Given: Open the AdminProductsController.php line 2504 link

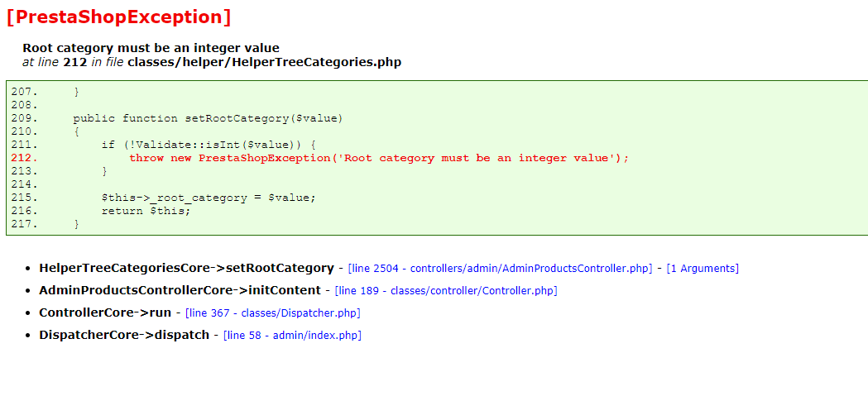Looking at the screenshot, I should (x=500, y=269).
